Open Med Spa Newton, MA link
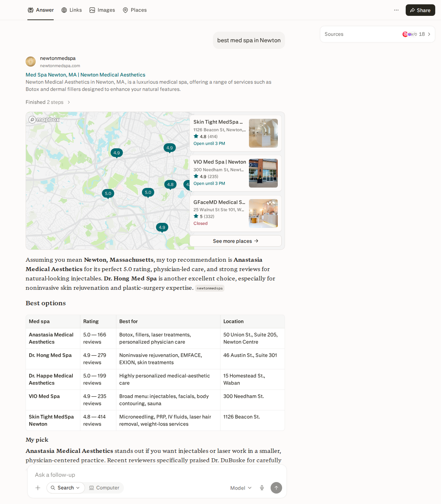 (x=85, y=75)
